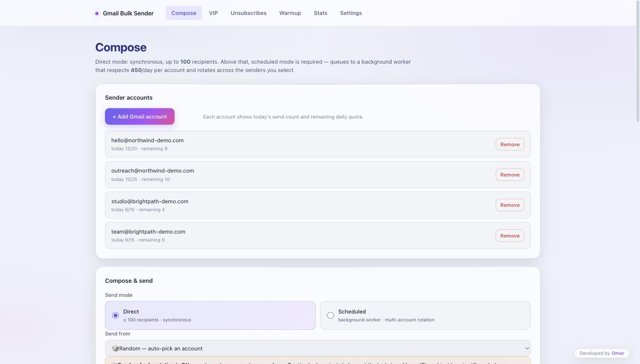The image size is (640, 364).
Task: Click the outreach@northwind-demo.com address
Action: tap(153, 171)
